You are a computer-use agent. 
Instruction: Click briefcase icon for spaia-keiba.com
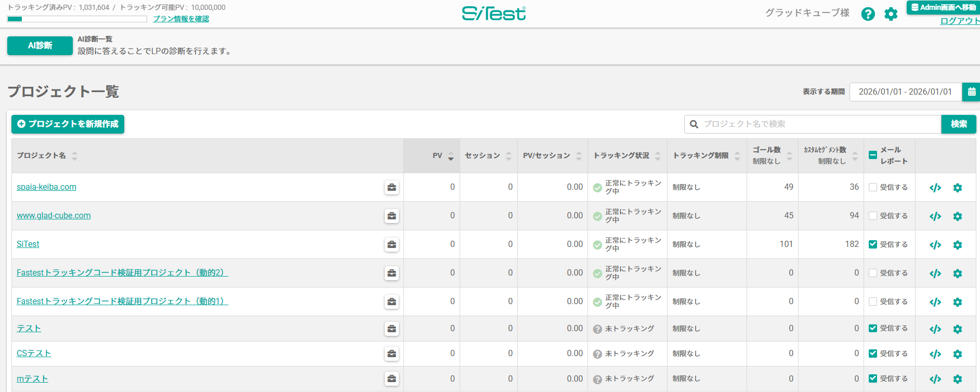tap(392, 187)
